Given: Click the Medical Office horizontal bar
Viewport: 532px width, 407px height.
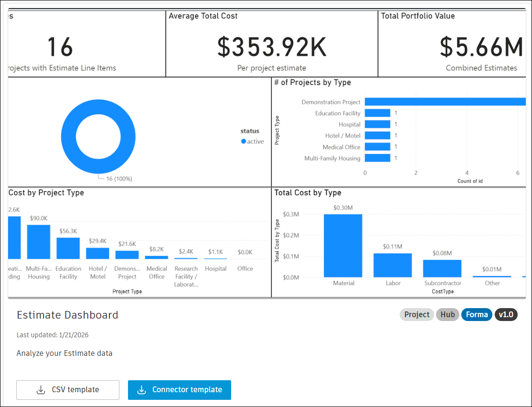Looking at the screenshot, I should pyautogui.click(x=377, y=147).
